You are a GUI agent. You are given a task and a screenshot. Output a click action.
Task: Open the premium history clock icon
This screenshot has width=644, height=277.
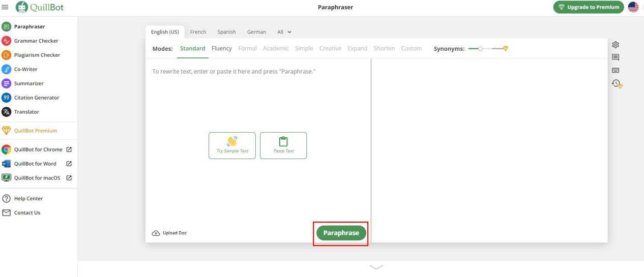(617, 84)
